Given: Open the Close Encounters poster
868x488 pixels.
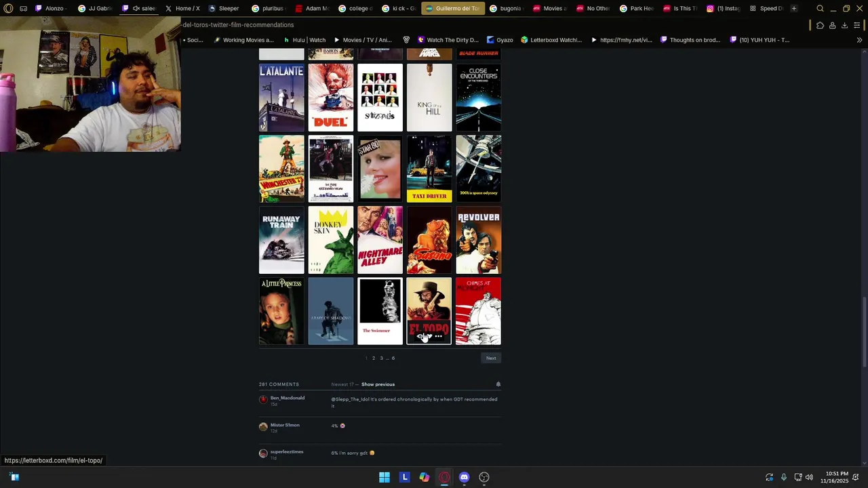Looking at the screenshot, I should (479, 98).
